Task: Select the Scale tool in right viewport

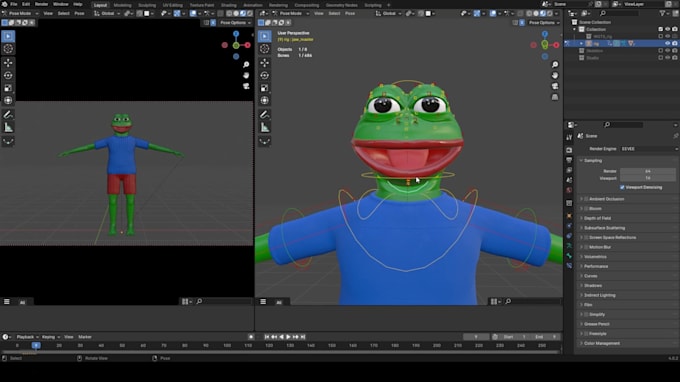Action: point(265,88)
